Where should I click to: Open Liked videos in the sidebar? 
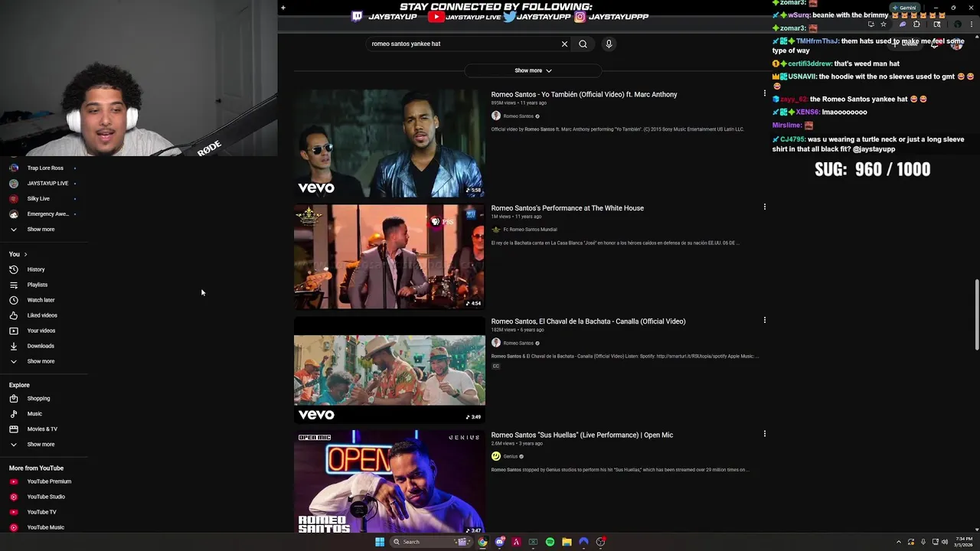click(42, 315)
